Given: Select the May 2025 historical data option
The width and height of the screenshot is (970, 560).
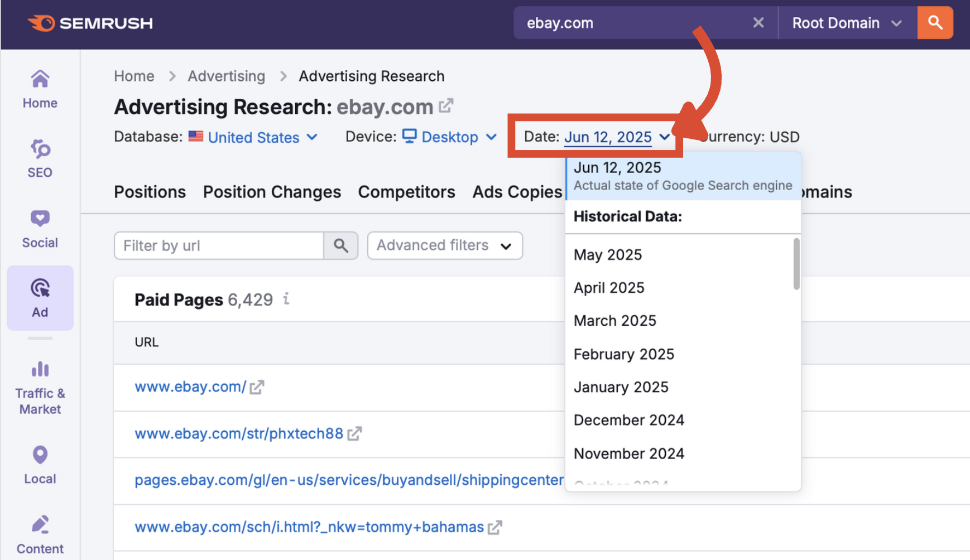Looking at the screenshot, I should pos(608,255).
